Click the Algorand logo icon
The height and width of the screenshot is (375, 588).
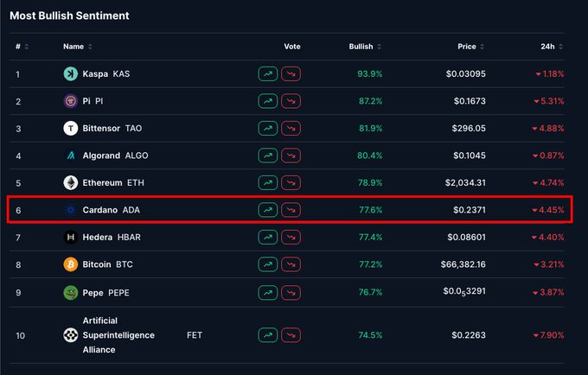click(70, 156)
